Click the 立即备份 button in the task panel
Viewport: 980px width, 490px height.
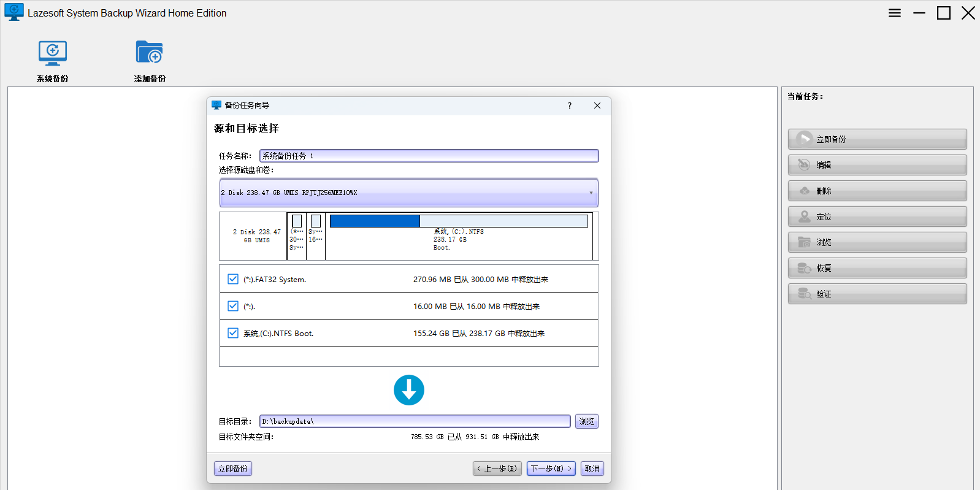(877, 139)
